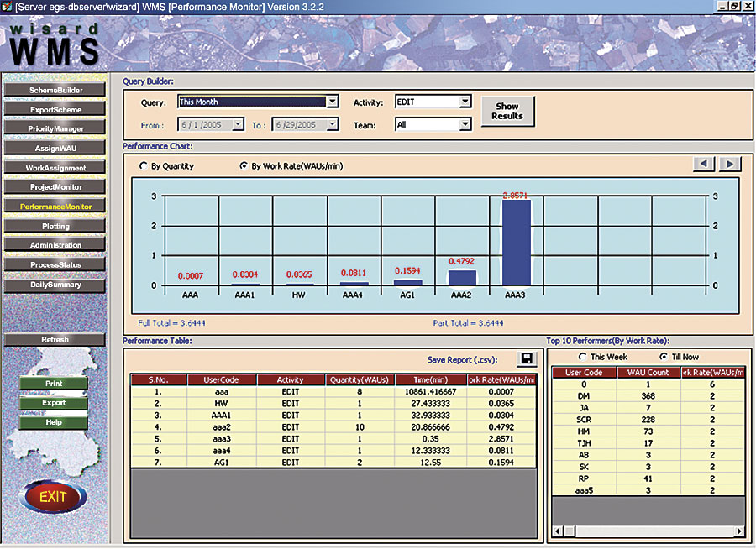The width and height of the screenshot is (756, 549).
Task: Click the Show Results button
Action: [507, 112]
